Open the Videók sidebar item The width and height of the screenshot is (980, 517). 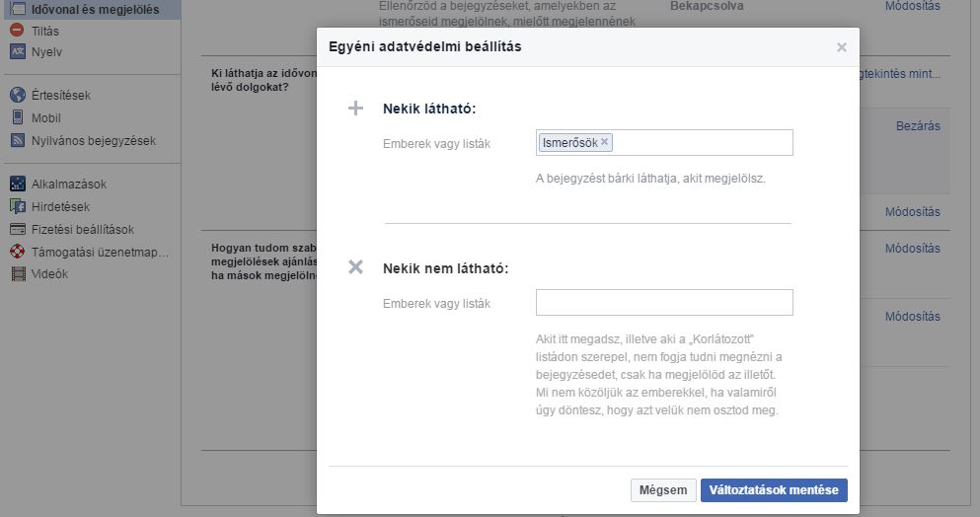pyautogui.click(x=49, y=274)
